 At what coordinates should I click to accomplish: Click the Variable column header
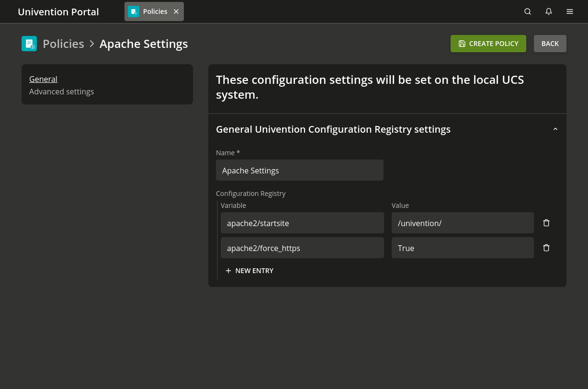(233, 206)
